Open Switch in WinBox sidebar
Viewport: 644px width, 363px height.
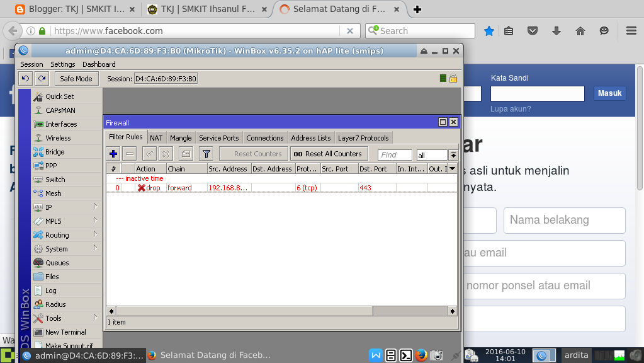pos(67,180)
